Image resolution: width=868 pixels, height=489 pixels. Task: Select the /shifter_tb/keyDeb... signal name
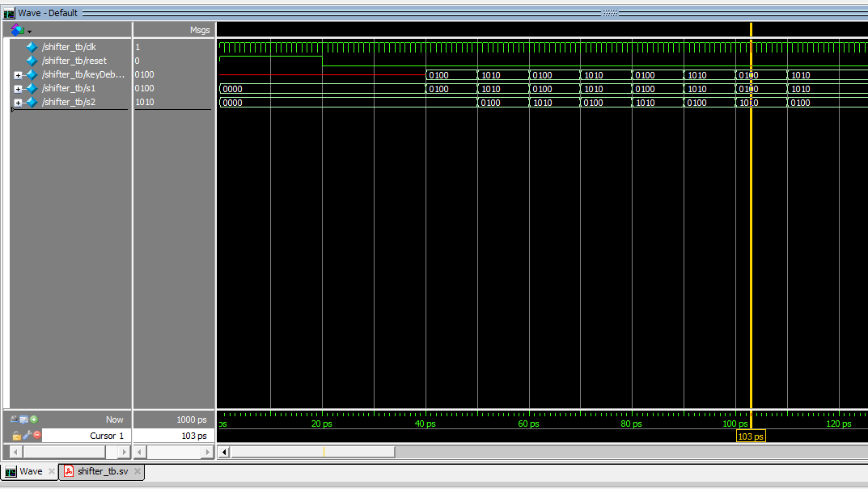(83, 74)
